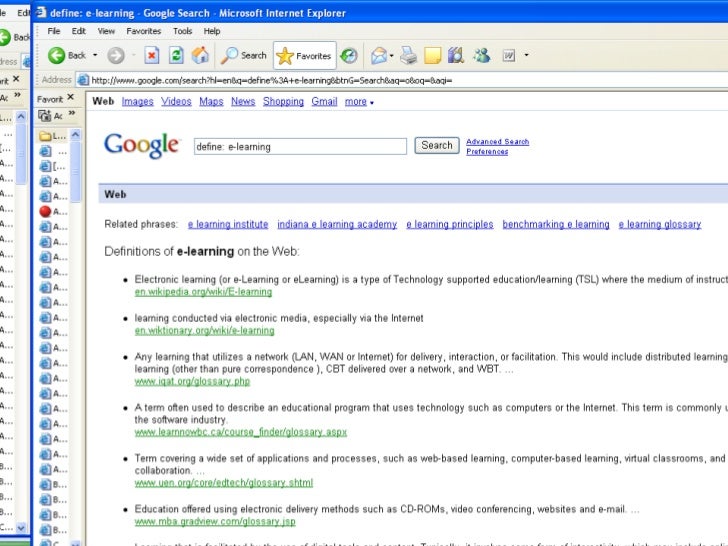Open en.wiktionary.org/wiki/e-learning link
Screen dimensions: 728x546
(204, 331)
